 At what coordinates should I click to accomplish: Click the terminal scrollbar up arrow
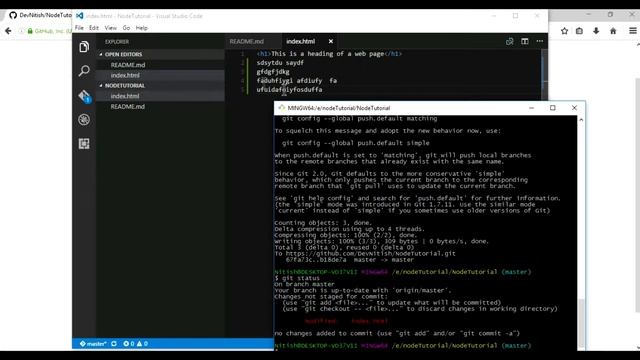point(581,120)
